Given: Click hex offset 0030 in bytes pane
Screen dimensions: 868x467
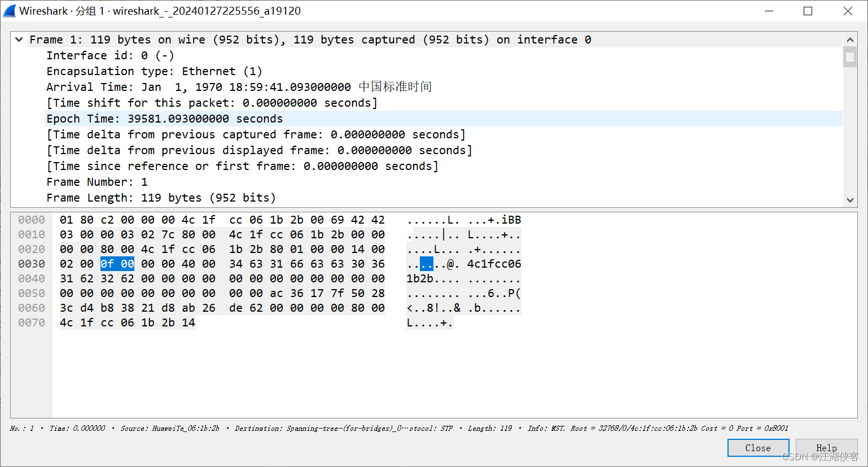Looking at the screenshot, I should [32, 264].
